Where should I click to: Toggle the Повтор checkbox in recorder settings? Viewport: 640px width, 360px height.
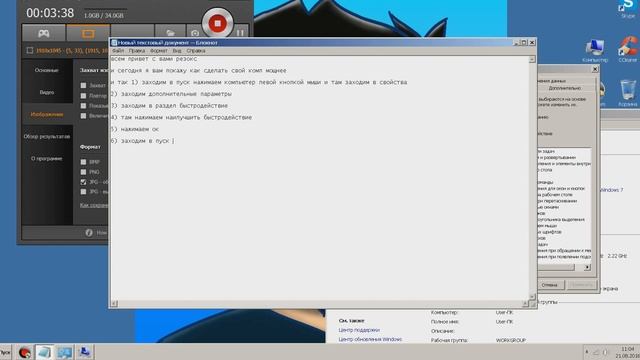click(83, 96)
